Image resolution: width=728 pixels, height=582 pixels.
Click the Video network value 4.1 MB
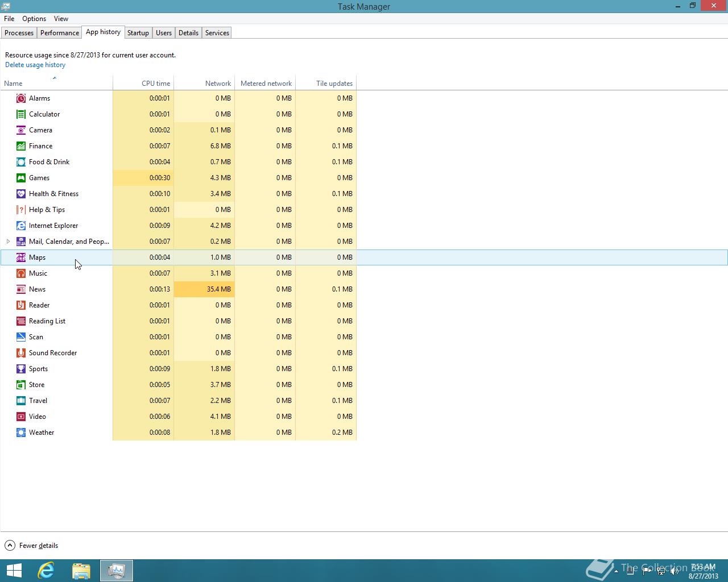tap(204, 417)
